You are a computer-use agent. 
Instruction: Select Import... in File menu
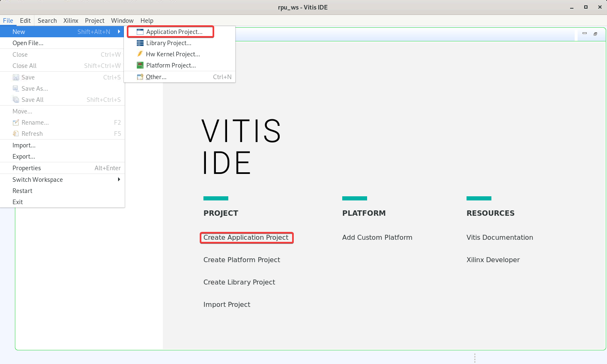click(62, 145)
